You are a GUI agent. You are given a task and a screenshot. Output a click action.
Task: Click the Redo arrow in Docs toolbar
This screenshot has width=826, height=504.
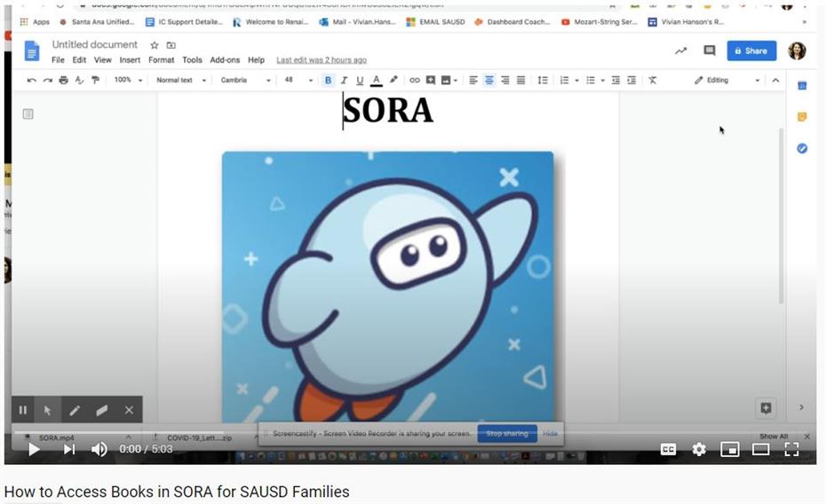click(47, 81)
